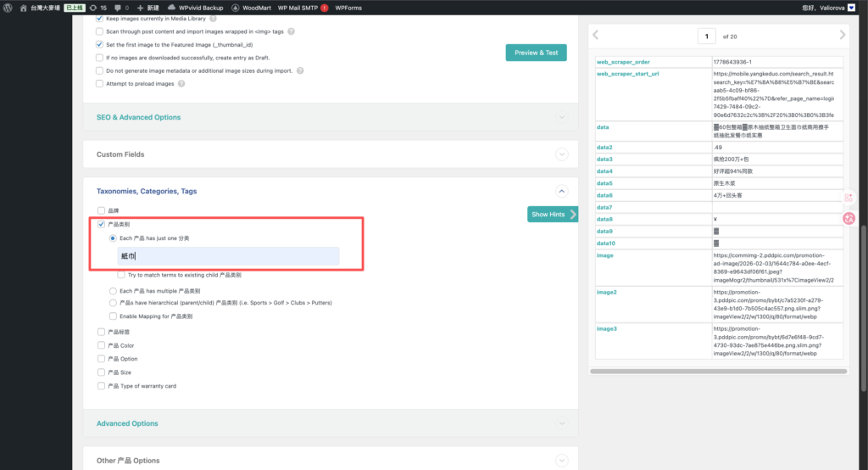
Task: Check 产品 Type of warranty card
Action: (102, 386)
